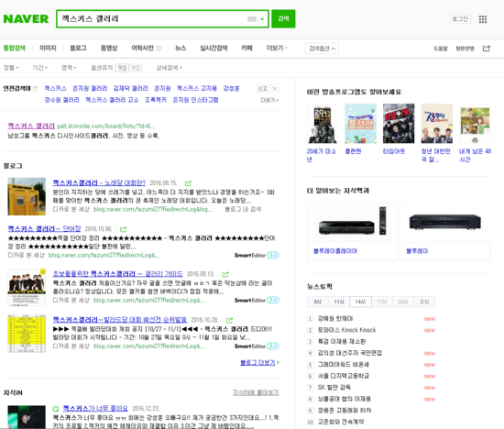Open 내게 남은 48시간 poster
This screenshot has height=429, width=504.
click(x=475, y=124)
